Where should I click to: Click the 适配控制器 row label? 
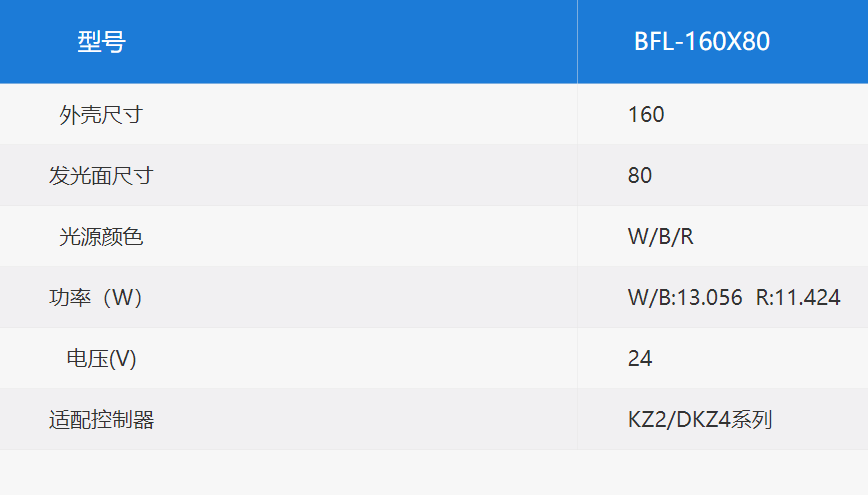pos(101,419)
